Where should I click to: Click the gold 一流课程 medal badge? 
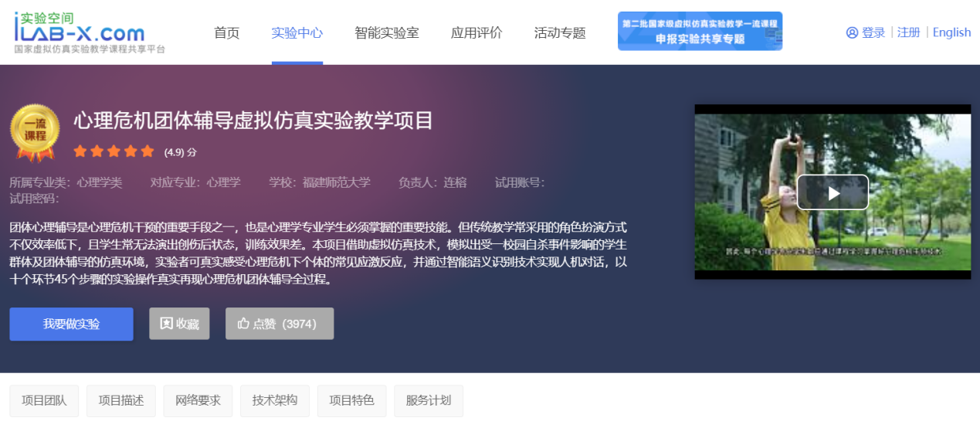tap(35, 133)
